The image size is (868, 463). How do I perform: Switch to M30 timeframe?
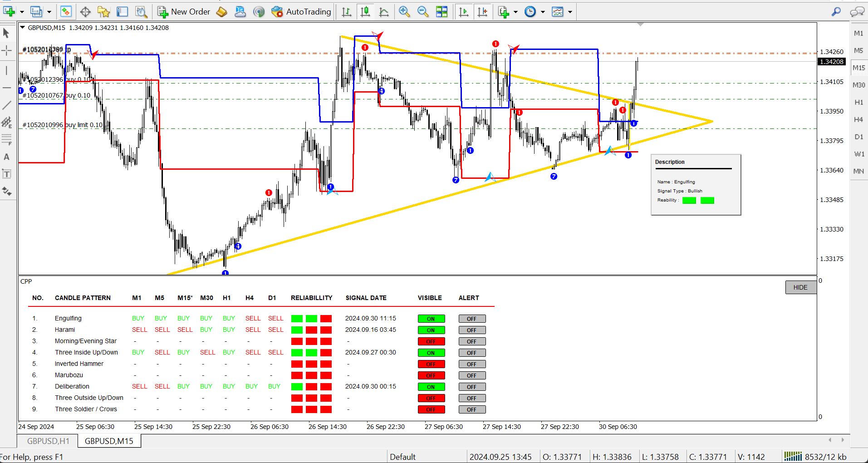tap(858, 85)
